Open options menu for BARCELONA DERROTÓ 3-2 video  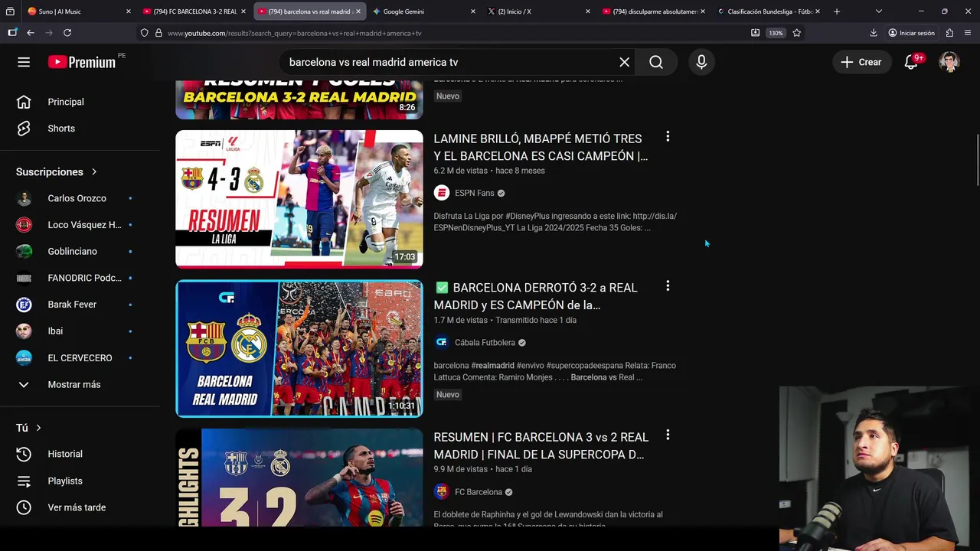[668, 286]
